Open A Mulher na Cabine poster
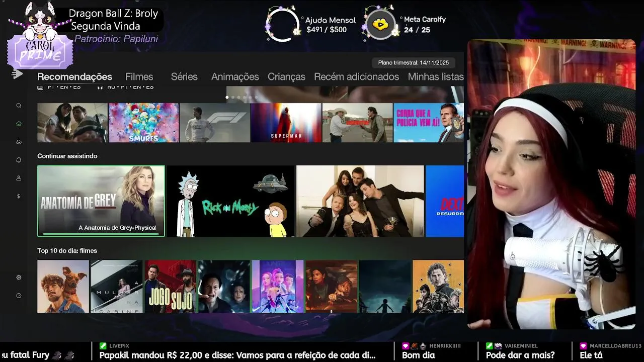The width and height of the screenshot is (644, 362). (x=116, y=286)
